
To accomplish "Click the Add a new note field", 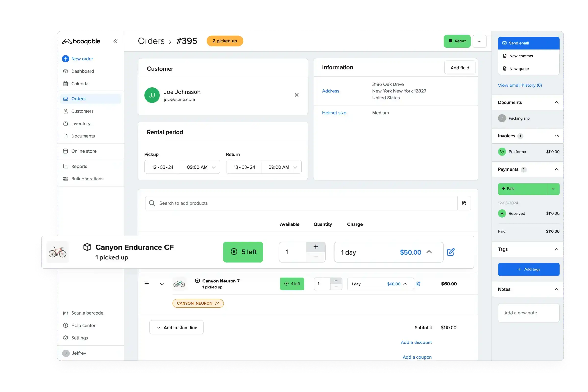I will [528, 313].
